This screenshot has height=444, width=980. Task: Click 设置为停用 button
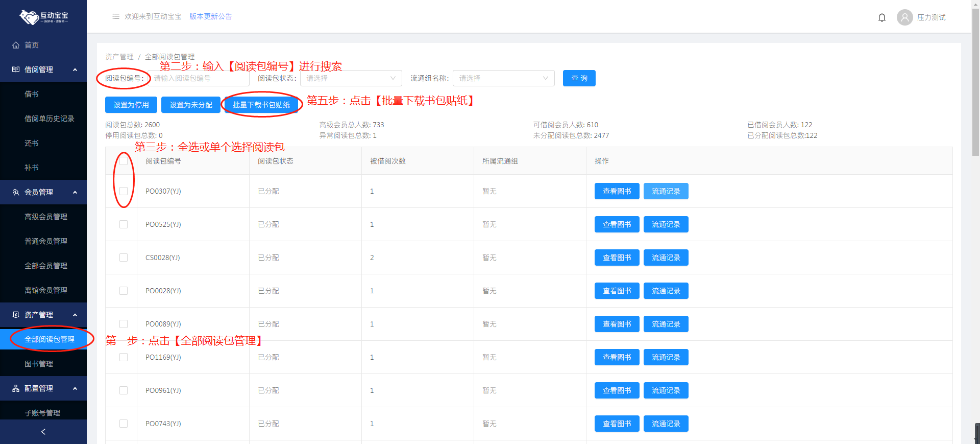pyautogui.click(x=131, y=105)
